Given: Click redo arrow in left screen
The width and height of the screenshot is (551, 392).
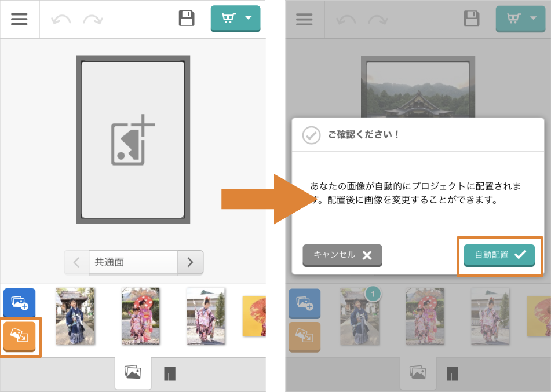Looking at the screenshot, I should [x=93, y=20].
